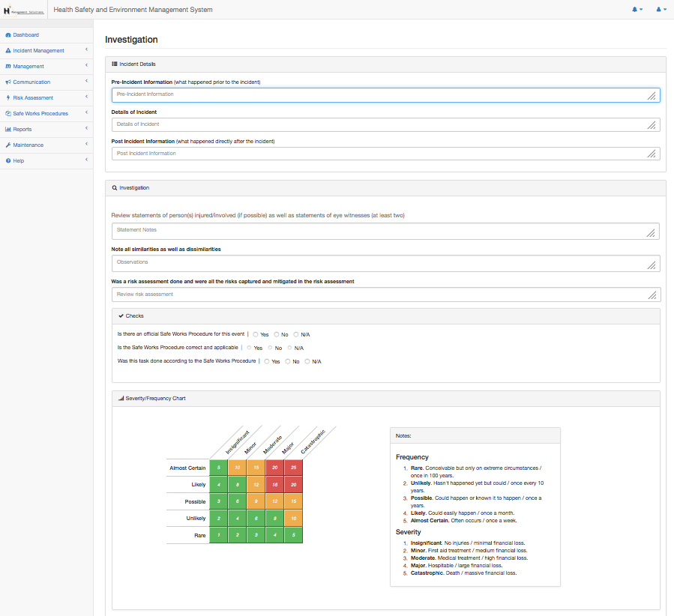This screenshot has width=674, height=616.
Task: Expand the Safe Works Procedures sidebar chevron
Action: click(86, 113)
